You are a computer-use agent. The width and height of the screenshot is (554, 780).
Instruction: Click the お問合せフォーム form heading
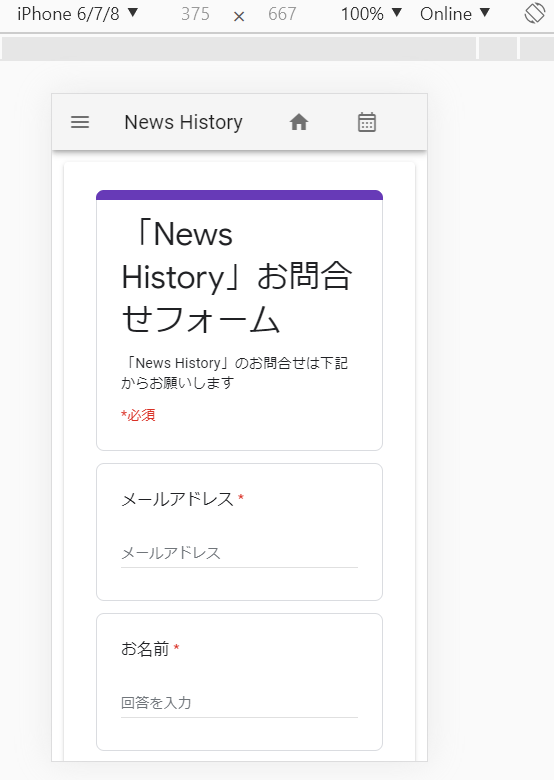pos(237,277)
